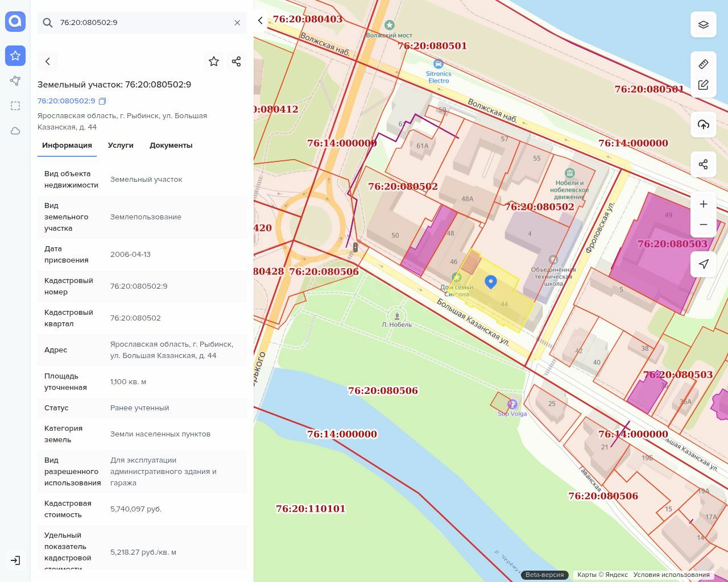728x582 pixels.
Task: Zoom out on the map
Action: point(704,225)
